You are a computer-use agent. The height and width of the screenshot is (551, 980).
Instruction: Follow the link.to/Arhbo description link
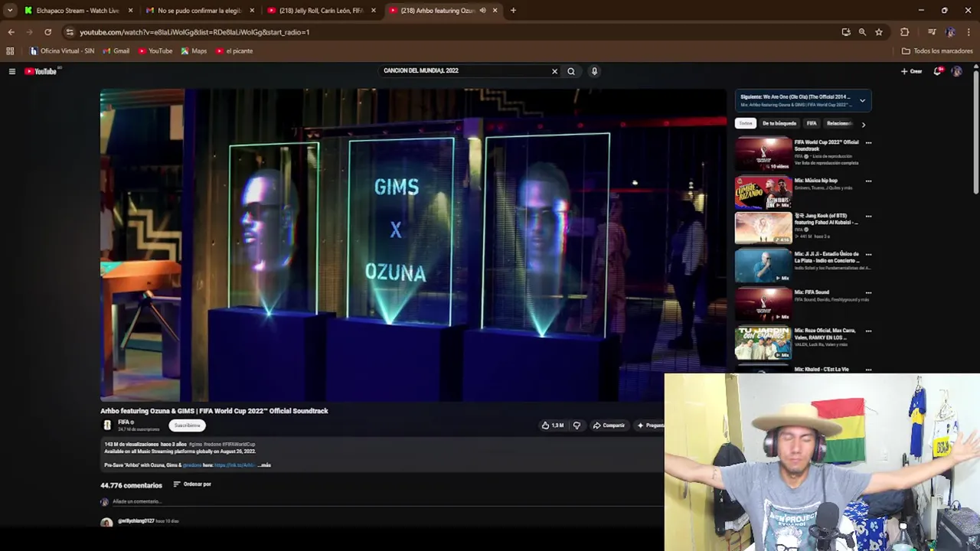(x=234, y=465)
